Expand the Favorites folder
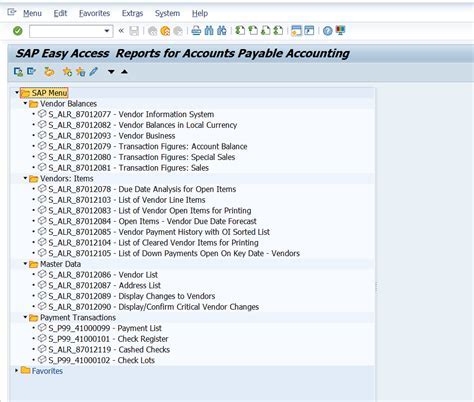474x402 pixels. [17, 371]
